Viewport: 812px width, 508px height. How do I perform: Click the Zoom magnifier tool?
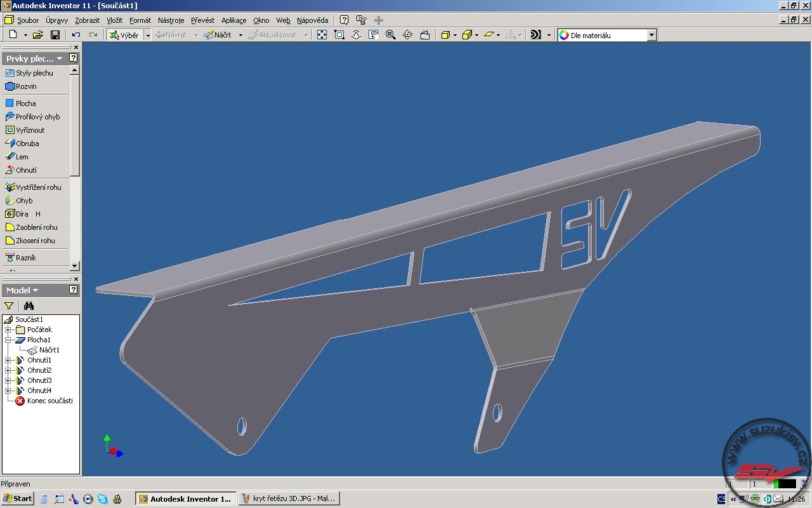[391, 35]
